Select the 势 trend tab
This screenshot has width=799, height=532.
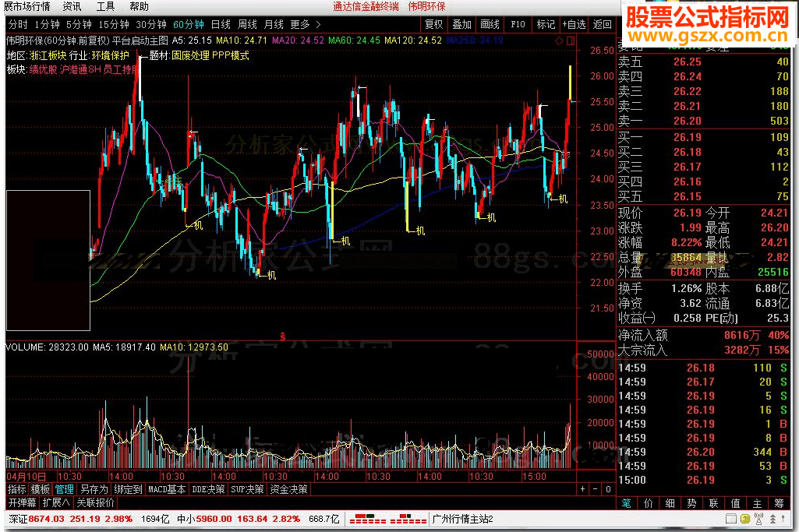point(691,503)
